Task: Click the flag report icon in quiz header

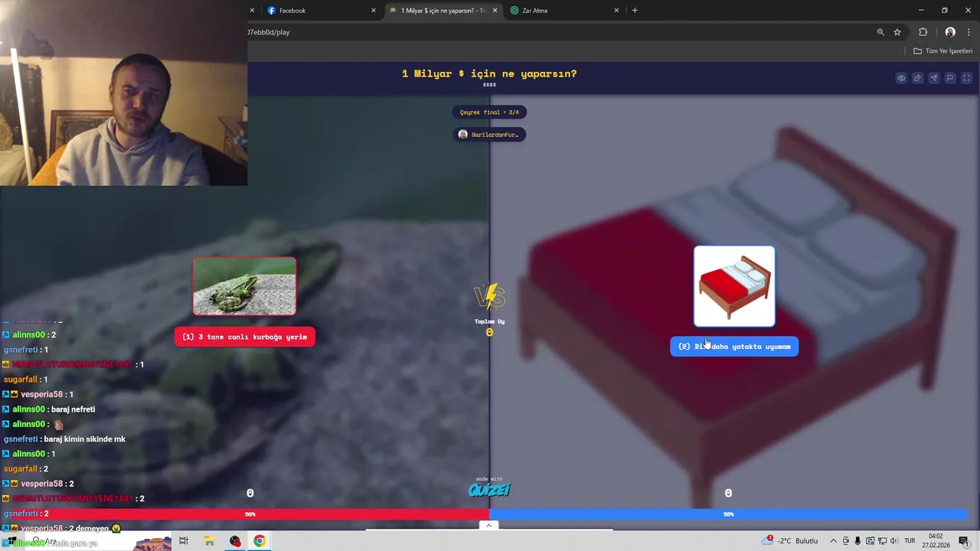Action: [950, 78]
